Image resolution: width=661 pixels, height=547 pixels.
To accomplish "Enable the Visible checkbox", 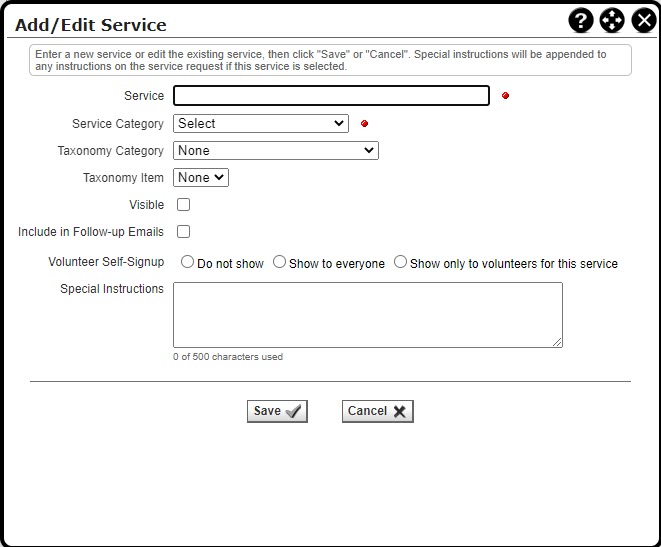I will pos(183,205).
